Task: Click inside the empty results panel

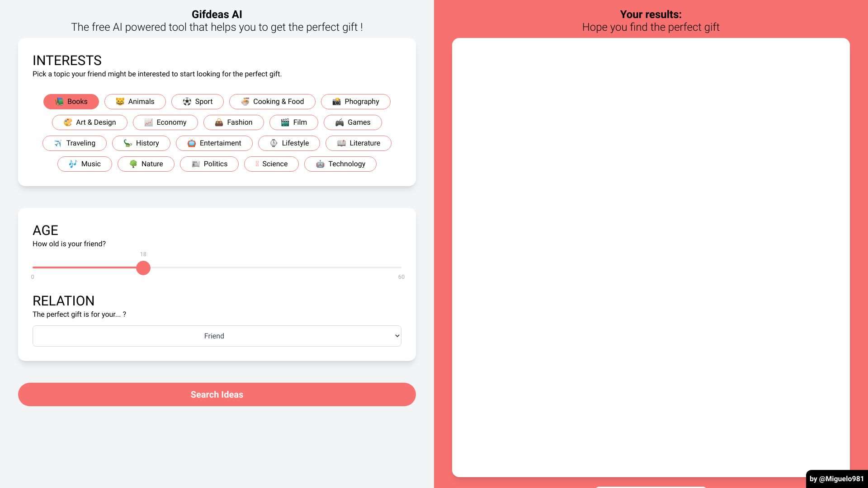Action: 651,258
